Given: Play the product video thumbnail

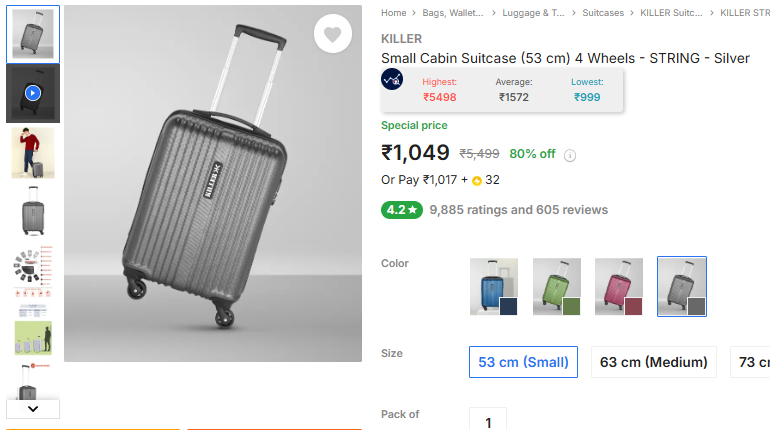Looking at the screenshot, I should 33,93.
